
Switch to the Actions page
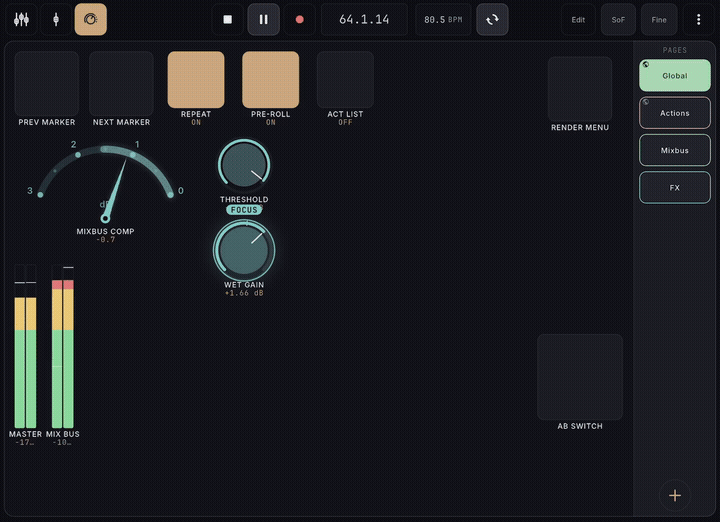pos(675,113)
